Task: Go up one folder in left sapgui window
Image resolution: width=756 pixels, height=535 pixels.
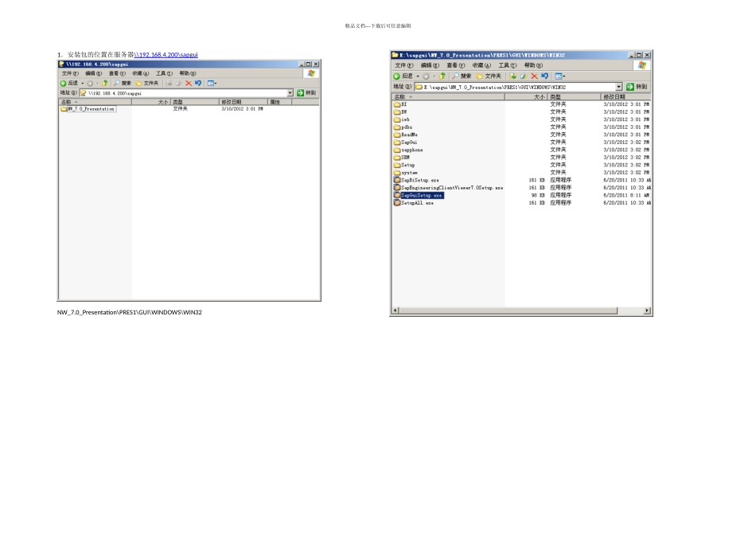Action: [104, 83]
